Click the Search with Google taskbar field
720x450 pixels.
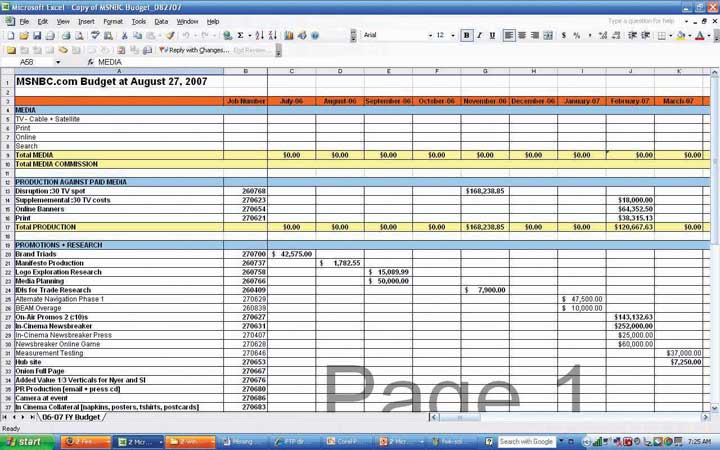tap(526, 442)
